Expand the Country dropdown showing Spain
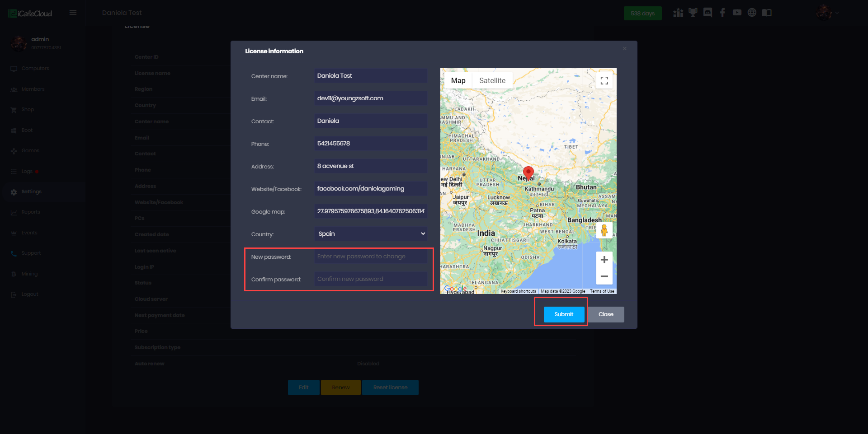 pos(371,234)
